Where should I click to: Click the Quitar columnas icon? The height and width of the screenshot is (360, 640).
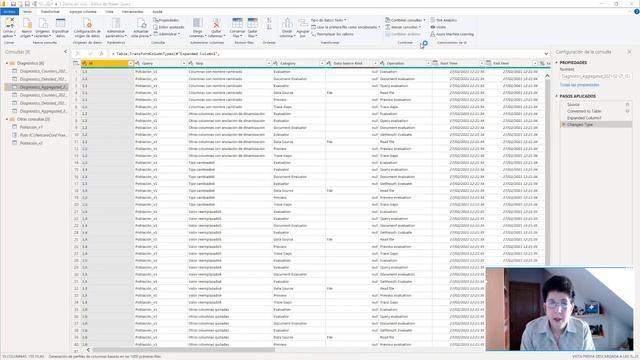tap(216, 23)
